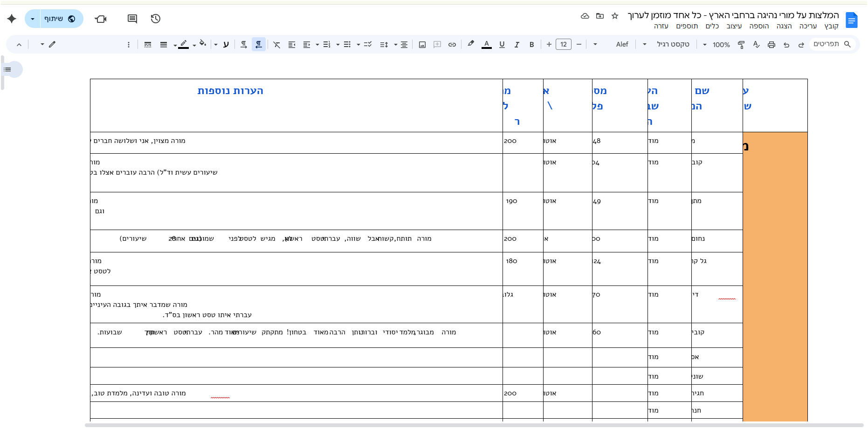The image size is (868, 428).
Task: Click the insert image icon
Action: pyautogui.click(x=422, y=45)
